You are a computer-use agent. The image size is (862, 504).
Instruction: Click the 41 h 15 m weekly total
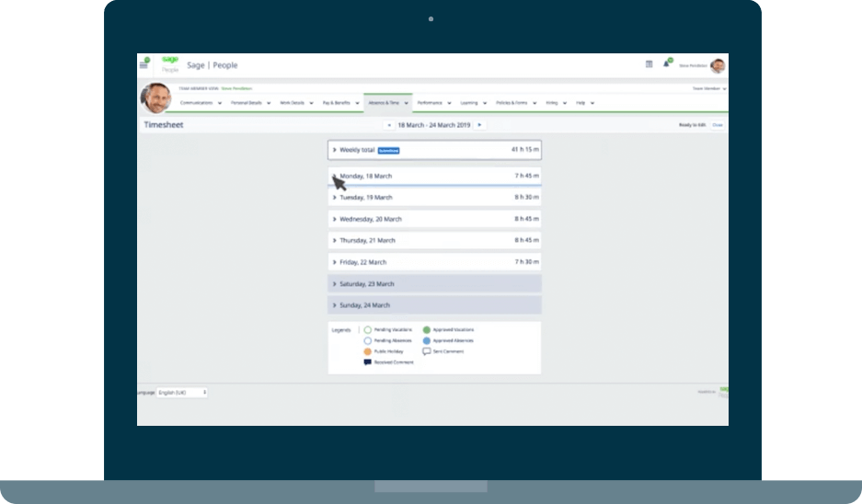coord(525,150)
